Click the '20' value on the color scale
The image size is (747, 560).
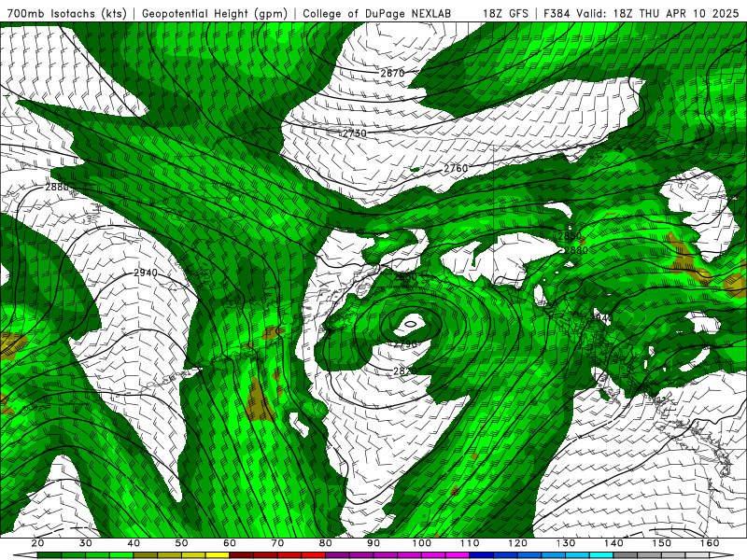click(37, 543)
